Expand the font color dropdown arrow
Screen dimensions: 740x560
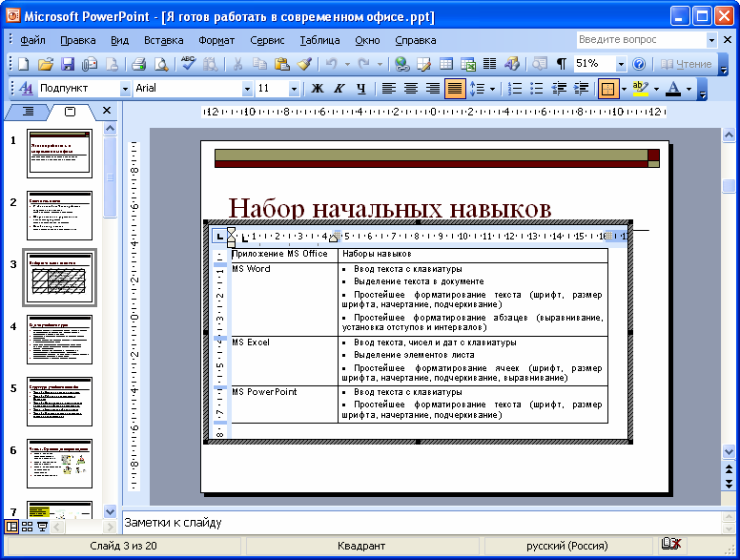(x=689, y=89)
